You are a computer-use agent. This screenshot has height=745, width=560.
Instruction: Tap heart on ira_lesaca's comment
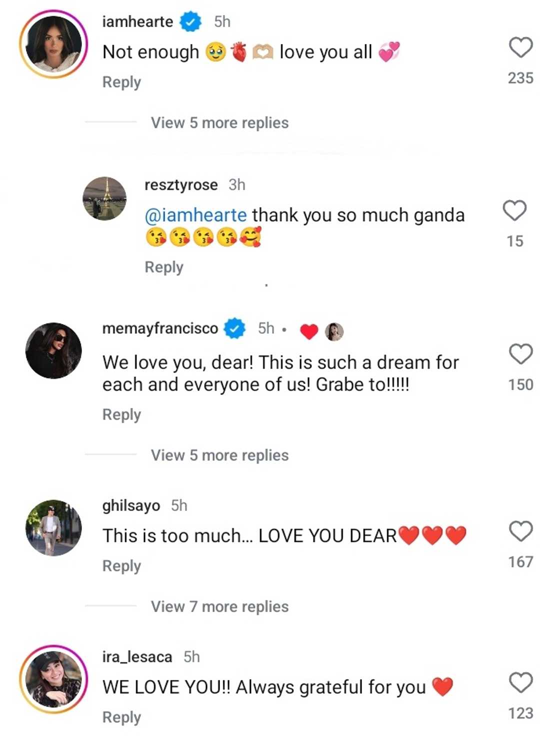point(520,682)
